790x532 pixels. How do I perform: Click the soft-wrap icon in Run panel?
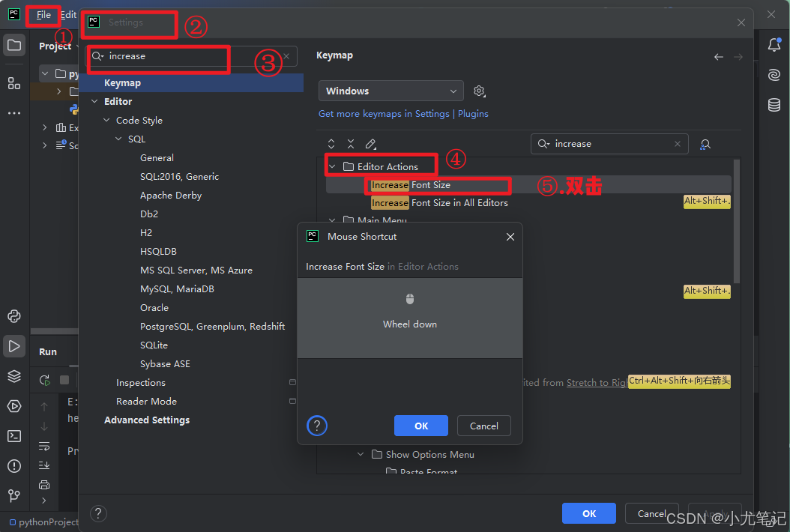[x=44, y=447]
